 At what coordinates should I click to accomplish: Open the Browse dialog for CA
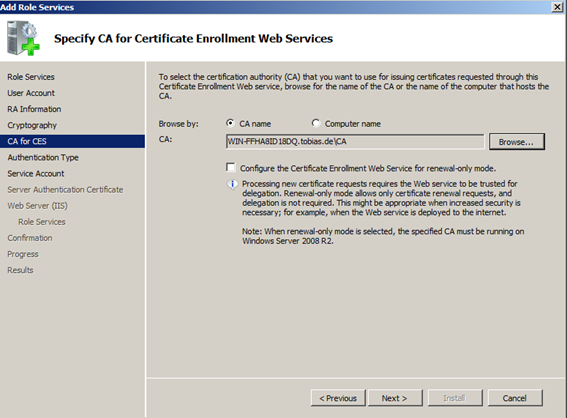(x=517, y=142)
